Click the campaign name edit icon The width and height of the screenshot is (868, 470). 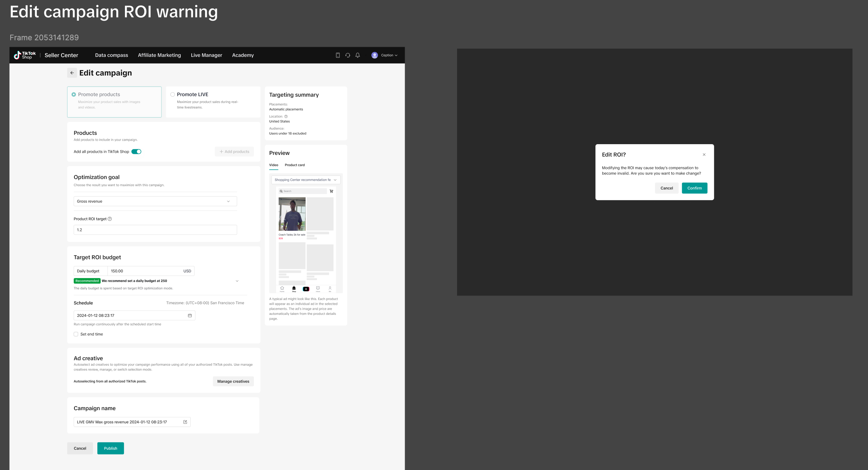click(185, 422)
